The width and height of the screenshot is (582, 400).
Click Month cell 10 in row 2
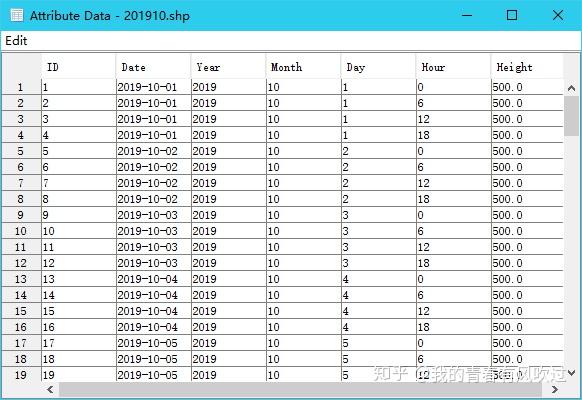tap(304, 103)
